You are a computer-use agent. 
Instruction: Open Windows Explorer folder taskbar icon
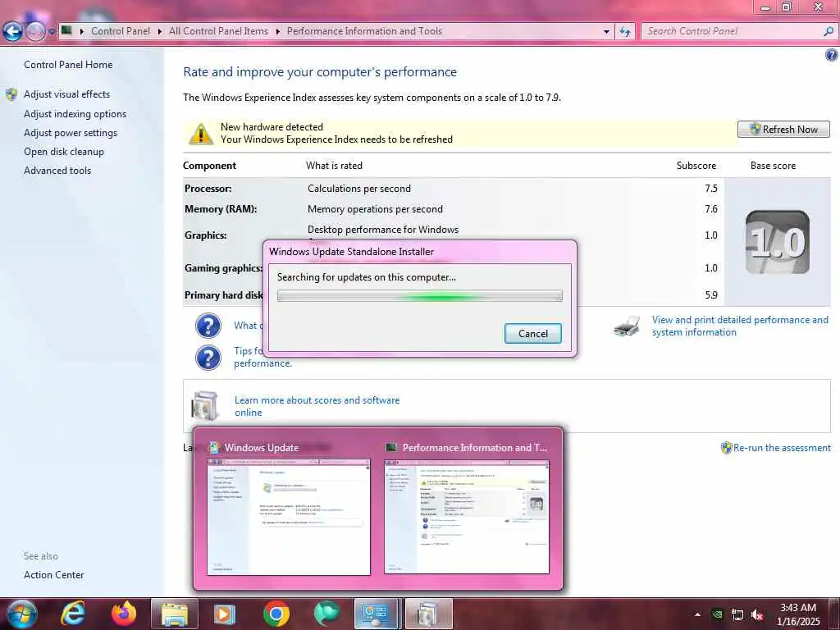tap(175, 614)
